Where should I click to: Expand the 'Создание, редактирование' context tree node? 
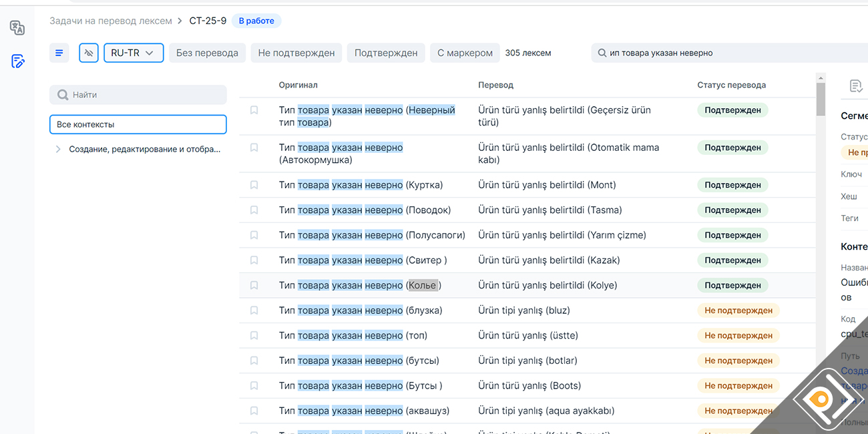[x=58, y=150]
